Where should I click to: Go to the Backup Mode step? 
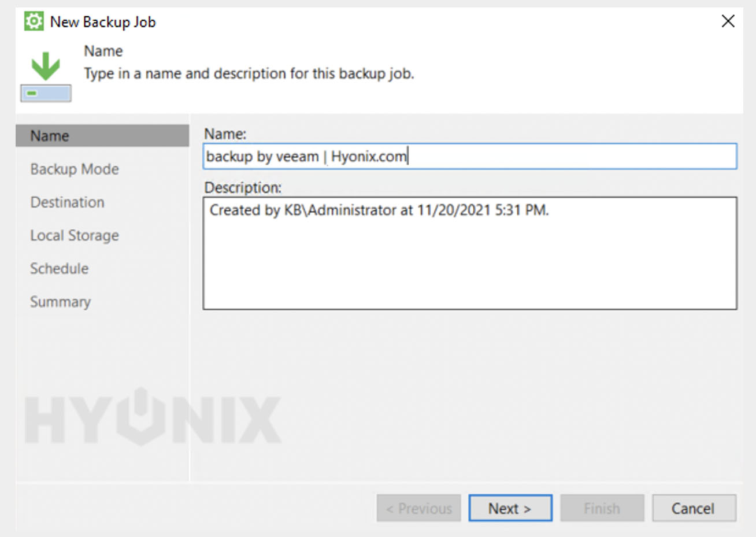(75, 169)
